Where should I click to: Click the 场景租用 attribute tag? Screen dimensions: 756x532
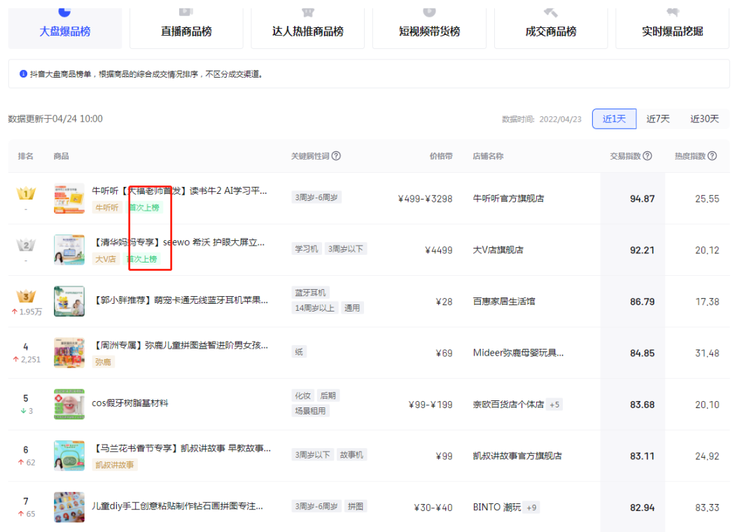tap(311, 411)
